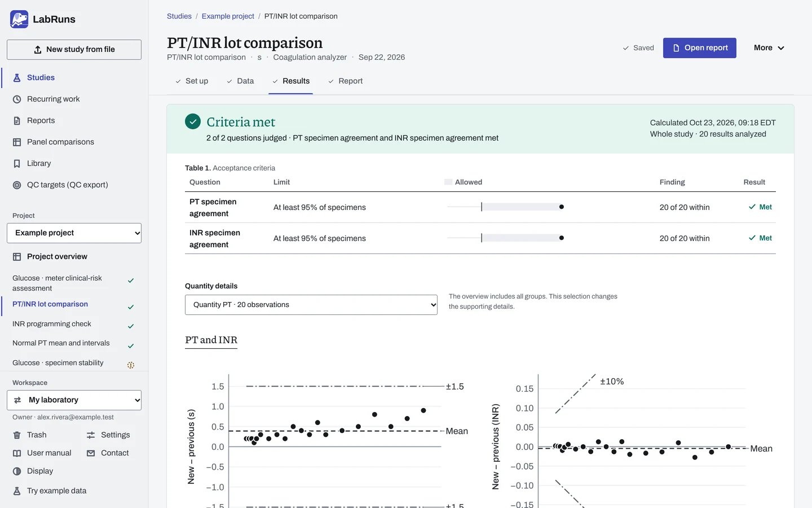The image size is (812, 508).
Task: Click 'Calculated Oct 23, 2026, 09:18 EDT' text
Action: (x=713, y=122)
